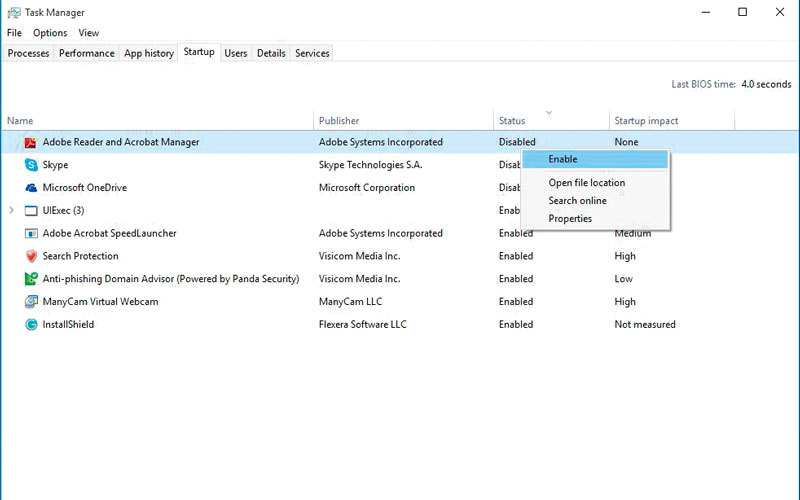Click the Task Manager title bar icon
The image size is (800, 500).
coord(12,12)
